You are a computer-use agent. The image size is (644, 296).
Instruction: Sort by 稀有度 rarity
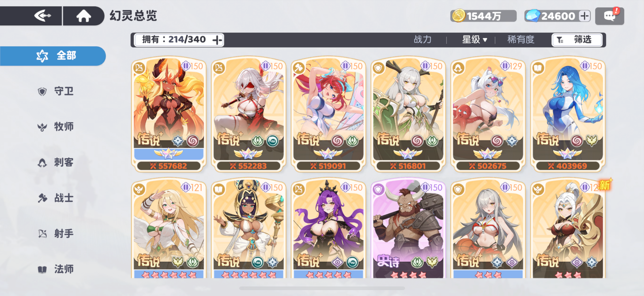click(x=521, y=40)
